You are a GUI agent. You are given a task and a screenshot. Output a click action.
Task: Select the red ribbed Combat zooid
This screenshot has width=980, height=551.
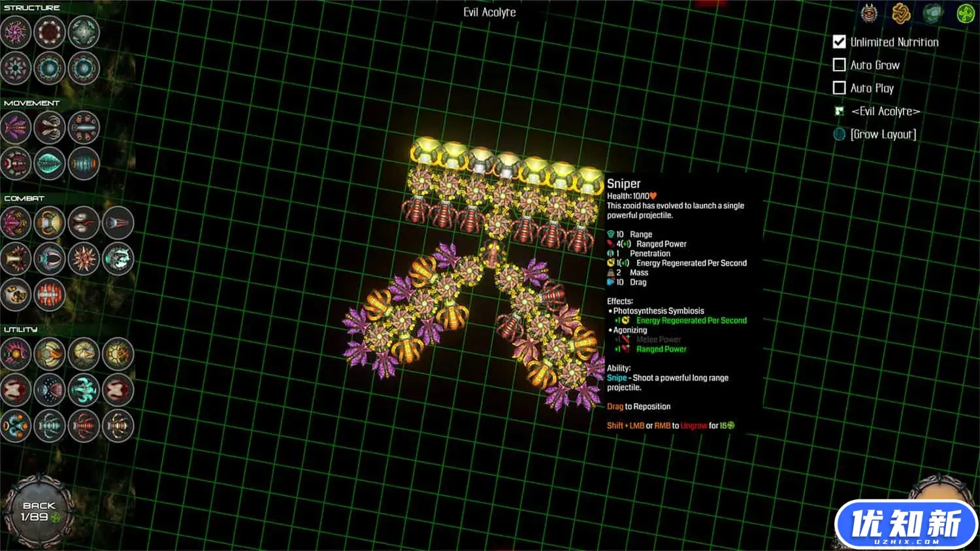pos(50,294)
